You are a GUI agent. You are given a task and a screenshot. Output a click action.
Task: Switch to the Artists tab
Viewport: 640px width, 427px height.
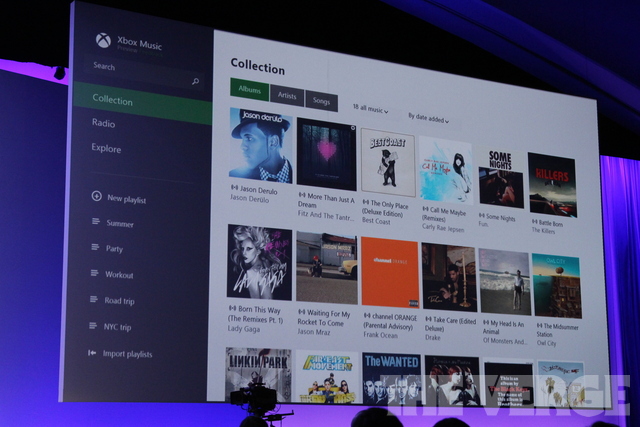click(287, 95)
